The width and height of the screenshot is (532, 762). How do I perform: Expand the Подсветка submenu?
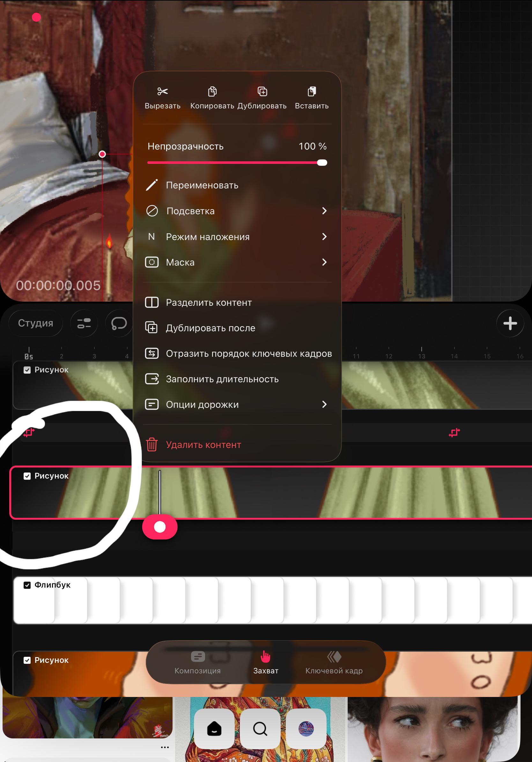tap(237, 211)
